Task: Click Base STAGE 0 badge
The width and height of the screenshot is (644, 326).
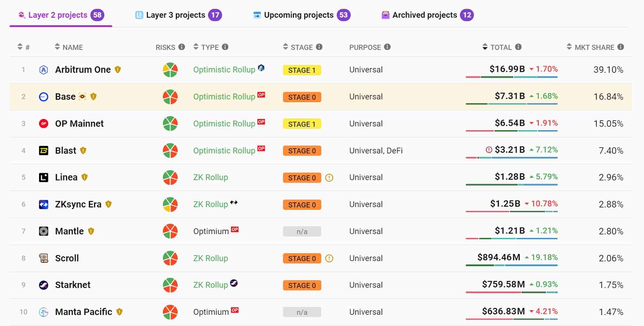Action: 302,97
